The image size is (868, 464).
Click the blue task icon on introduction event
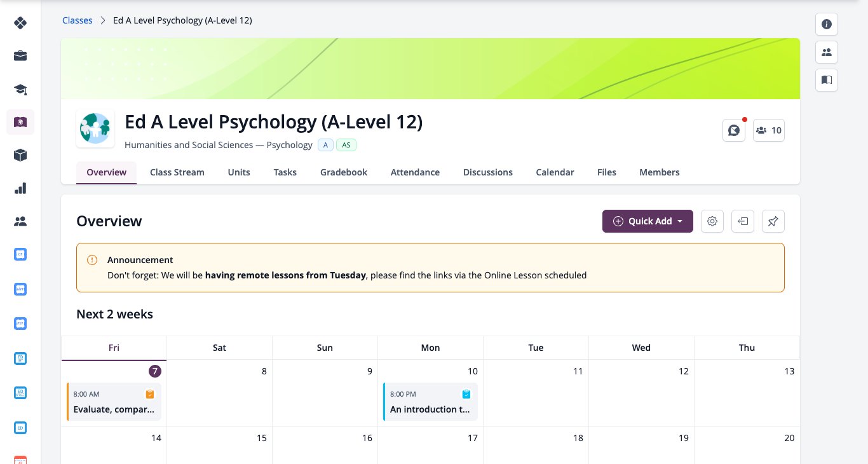tap(466, 394)
